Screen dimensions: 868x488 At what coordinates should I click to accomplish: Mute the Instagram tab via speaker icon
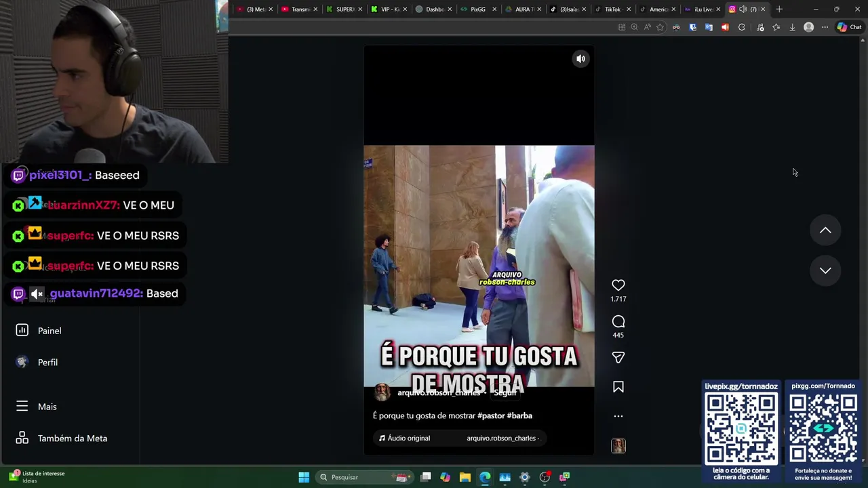743,9
